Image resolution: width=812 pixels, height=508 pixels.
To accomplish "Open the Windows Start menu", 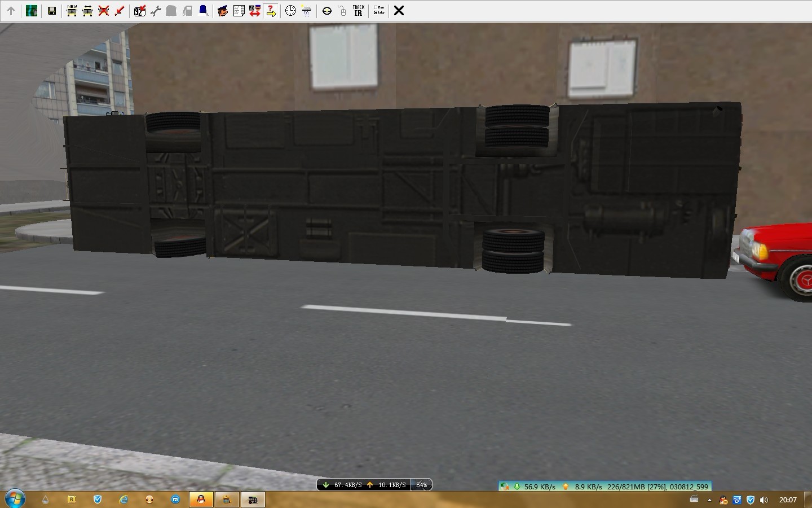I will (x=15, y=499).
